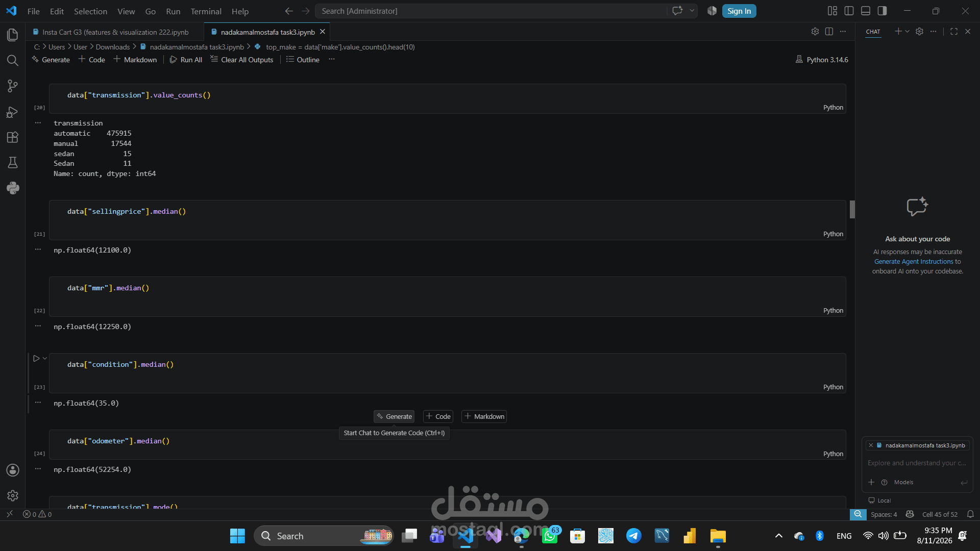Click the Sign In button
Screen dimensions: 980x551
pyautogui.click(x=739, y=11)
